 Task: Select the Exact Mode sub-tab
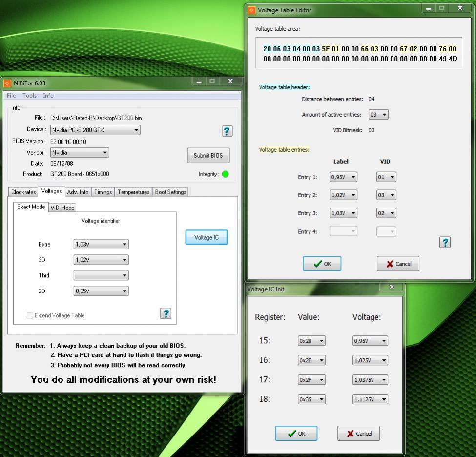(x=31, y=207)
